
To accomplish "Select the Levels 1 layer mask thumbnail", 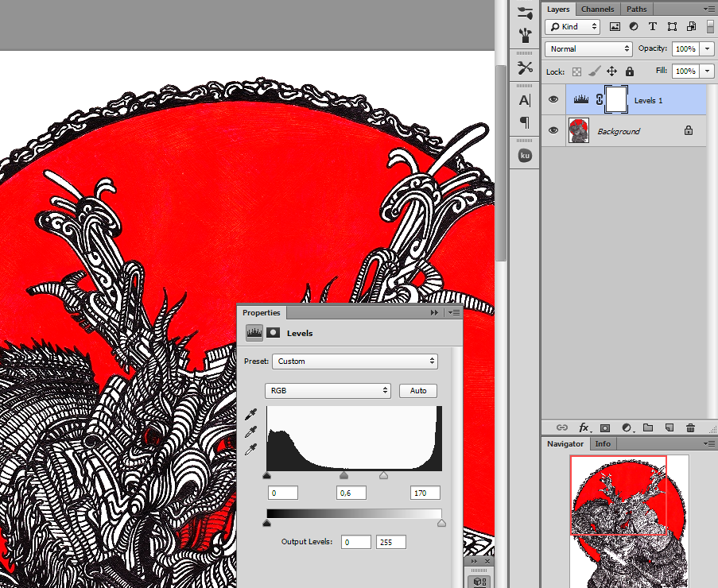I will (616, 99).
